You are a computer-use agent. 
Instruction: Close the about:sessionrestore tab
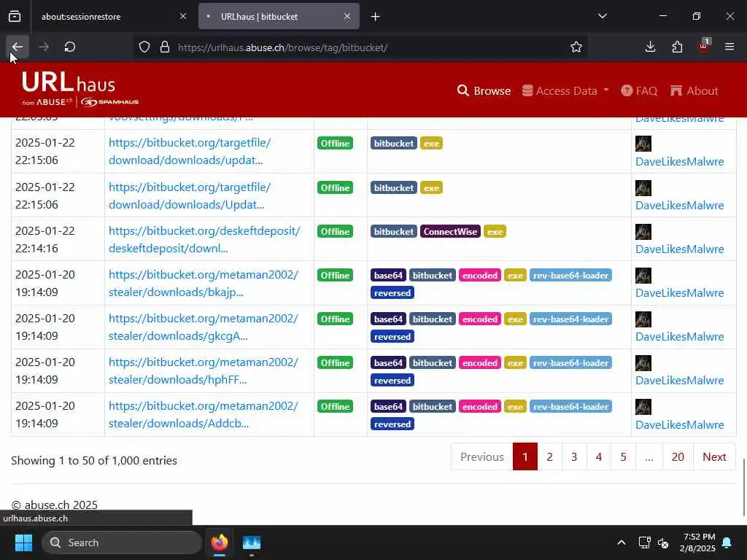coord(183,16)
